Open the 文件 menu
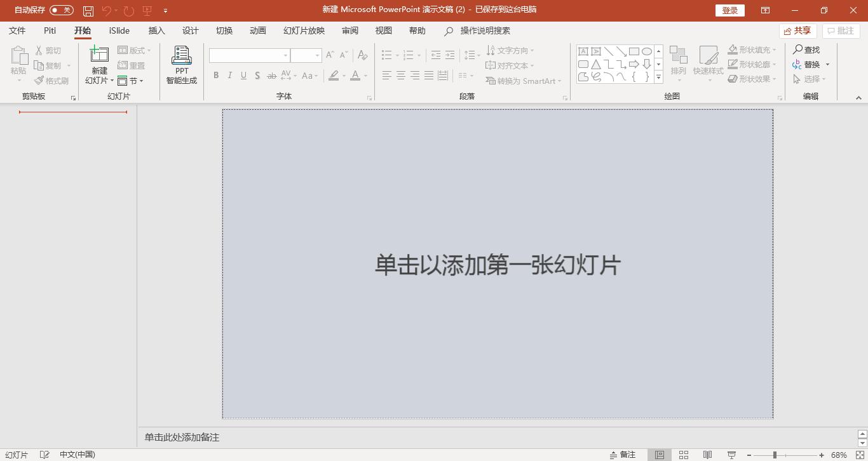The image size is (868, 461). (x=17, y=30)
